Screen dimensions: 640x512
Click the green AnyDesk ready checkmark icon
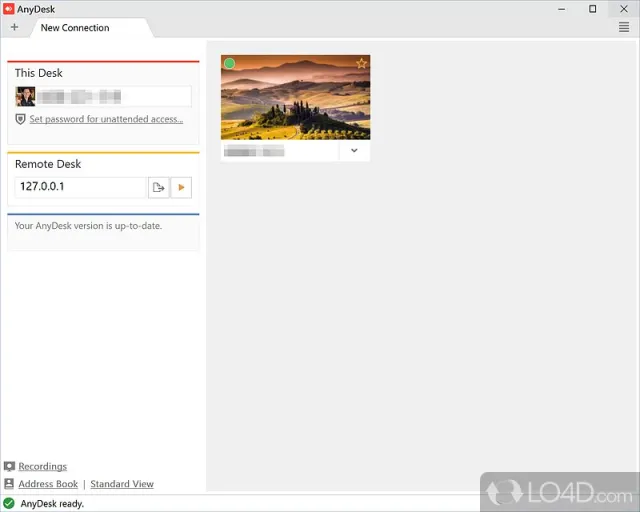tap(9, 503)
